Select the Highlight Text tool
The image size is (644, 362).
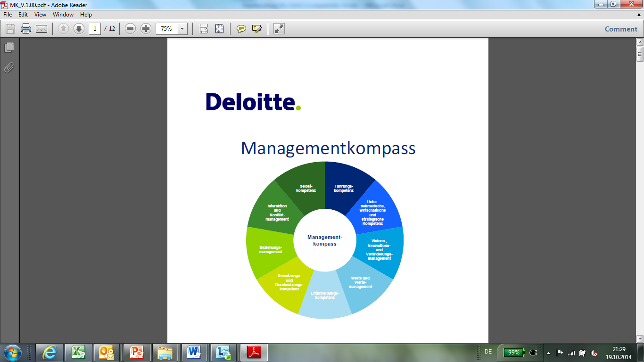(x=257, y=29)
